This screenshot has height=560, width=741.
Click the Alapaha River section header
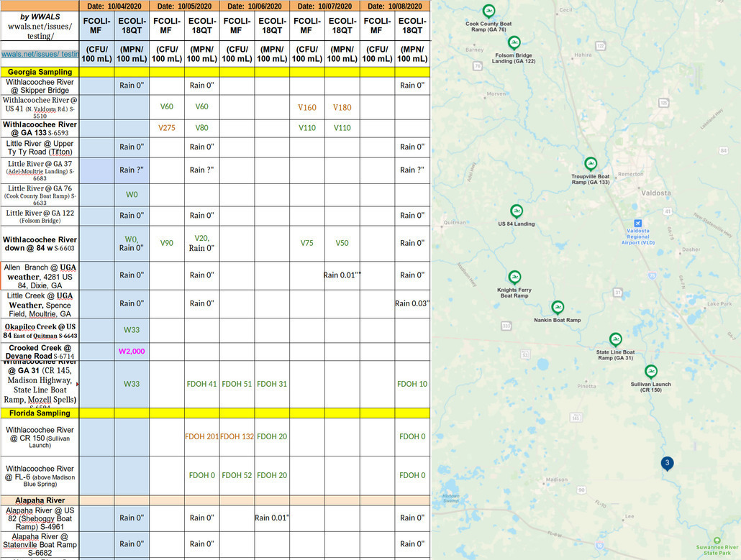pos(40,500)
